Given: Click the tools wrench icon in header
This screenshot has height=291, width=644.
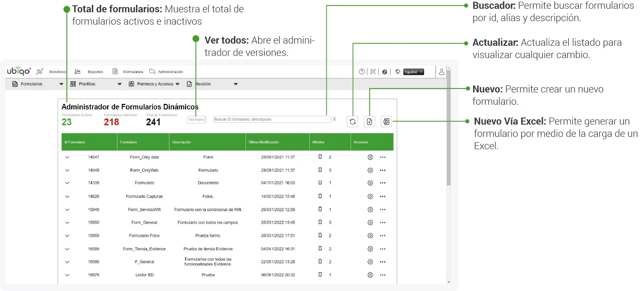Looking at the screenshot, I should (x=373, y=72).
